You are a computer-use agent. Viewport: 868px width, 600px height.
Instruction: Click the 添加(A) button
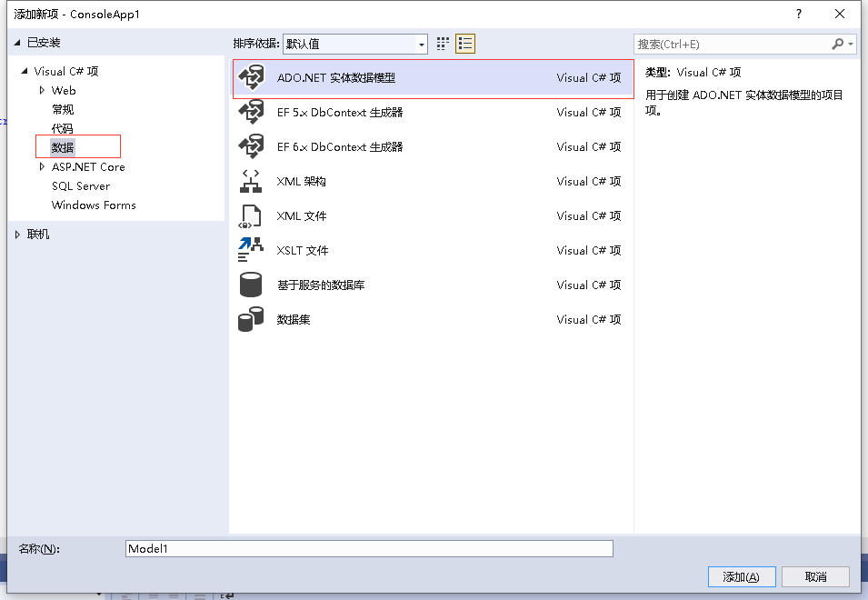click(742, 576)
